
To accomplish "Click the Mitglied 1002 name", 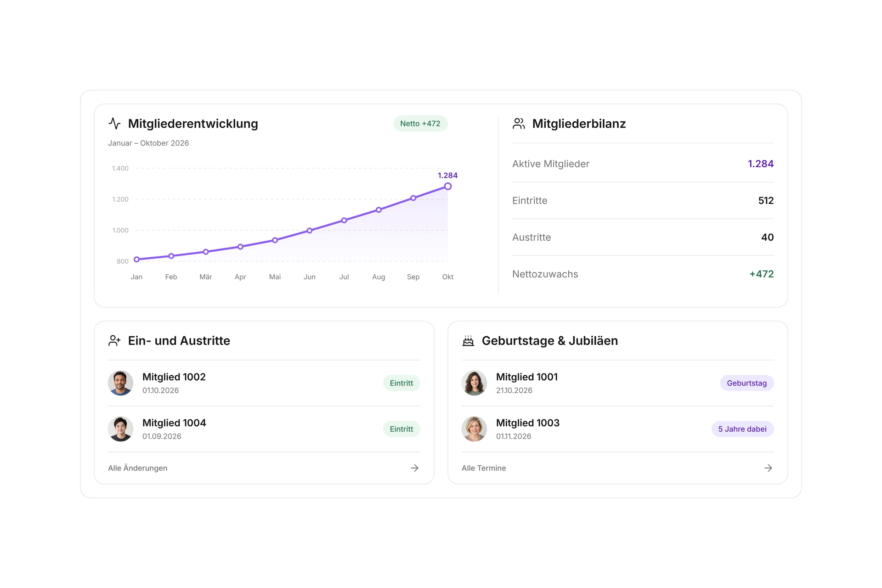I will pos(174,377).
